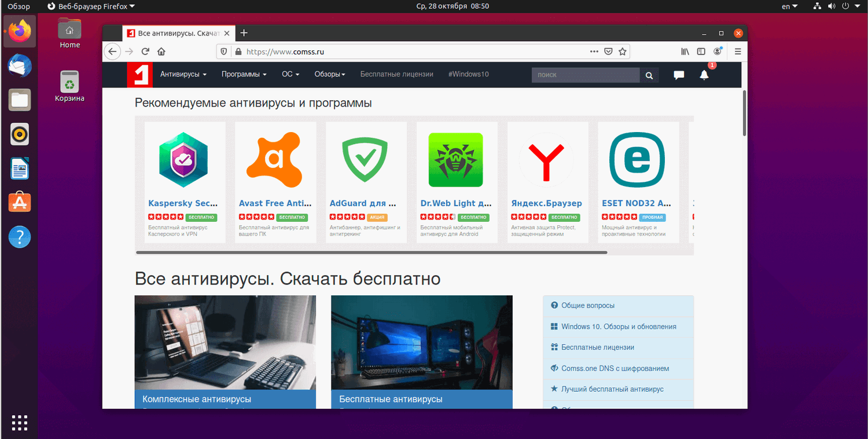Go back with the Firefox back arrow
The width and height of the screenshot is (868, 439).
pos(112,52)
